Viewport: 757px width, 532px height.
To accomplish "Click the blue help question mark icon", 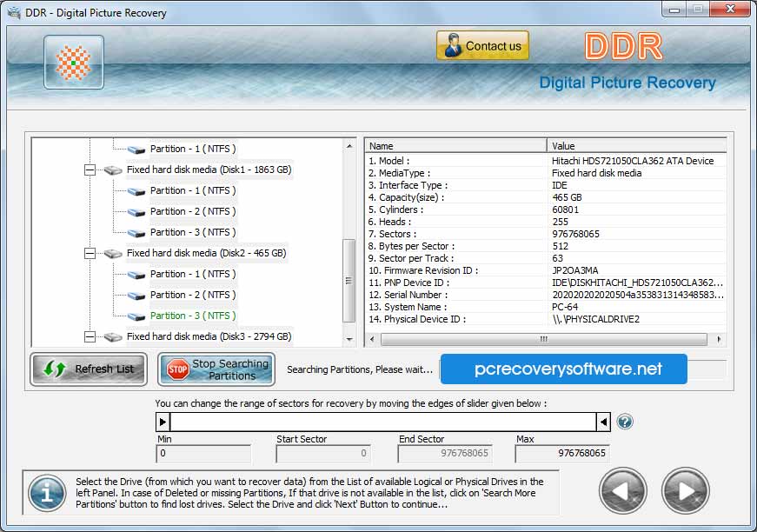I will [x=625, y=422].
